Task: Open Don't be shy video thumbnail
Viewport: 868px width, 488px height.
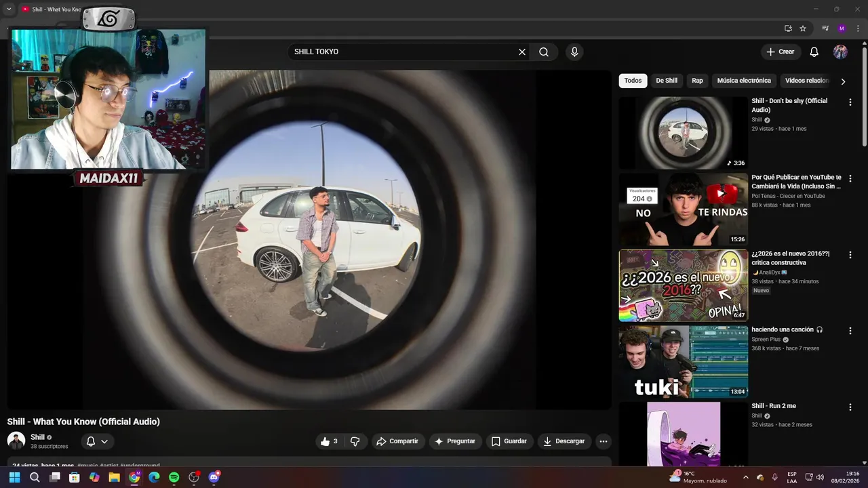Action: pos(684,133)
